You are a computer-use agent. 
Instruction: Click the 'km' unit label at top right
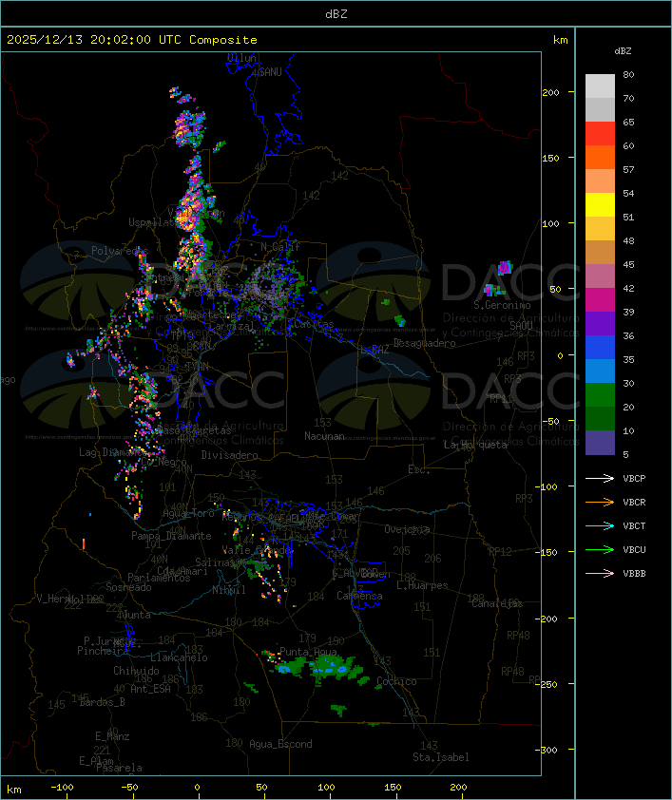[x=560, y=40]
